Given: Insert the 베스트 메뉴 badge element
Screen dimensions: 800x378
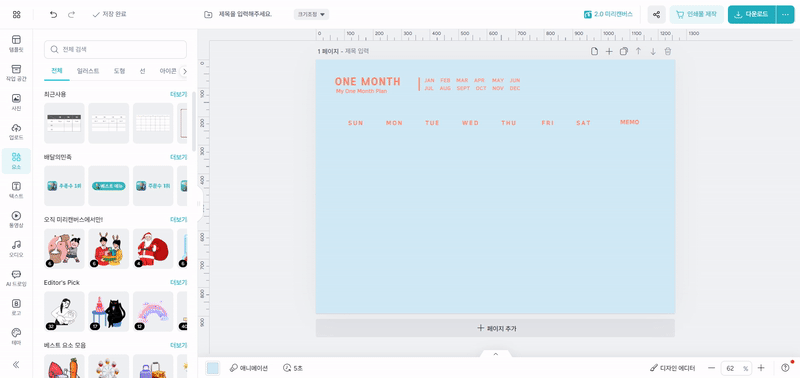Looking at the screenshot, I should [109, 186].
